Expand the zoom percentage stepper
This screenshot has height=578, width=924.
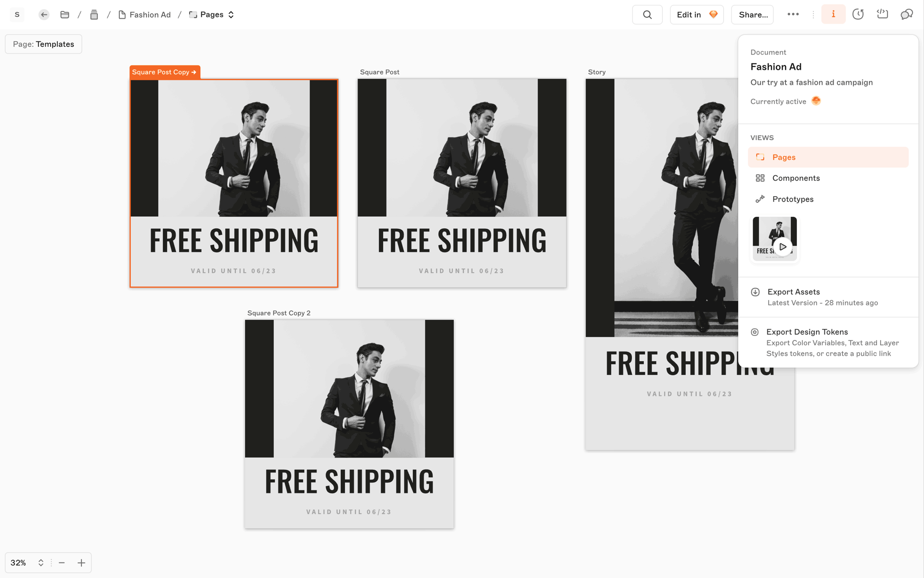click(x=41, y=563)
